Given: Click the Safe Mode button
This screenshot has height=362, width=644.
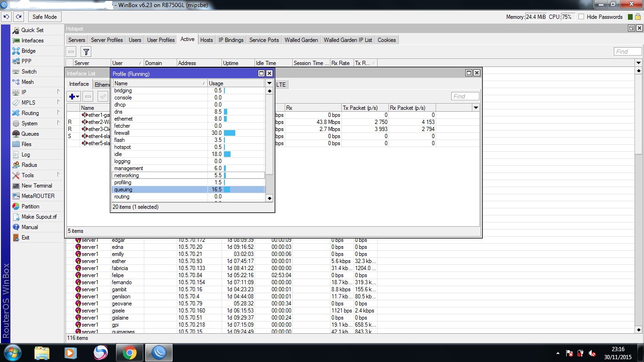Looking at the screenshot, I should [x=44, y=17].
